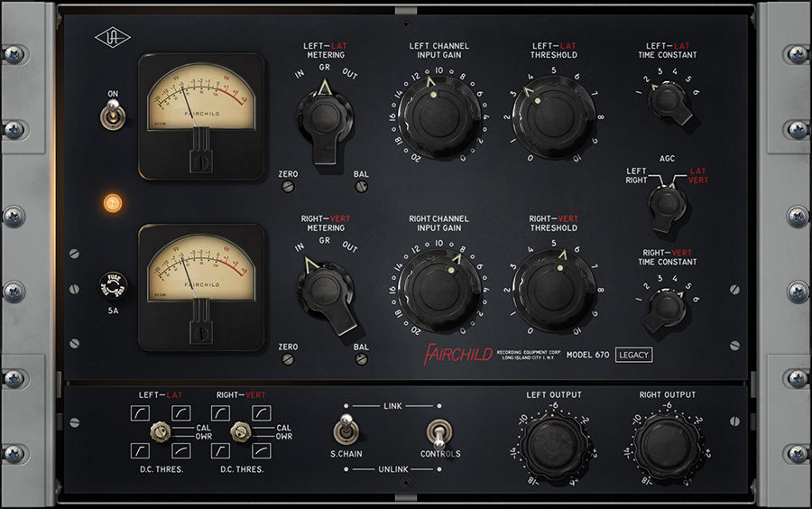The width and height of the screenshot is (812, 509).
Task: Click IN label on Right-Vert Metering
Action: (x=300, y=247)
